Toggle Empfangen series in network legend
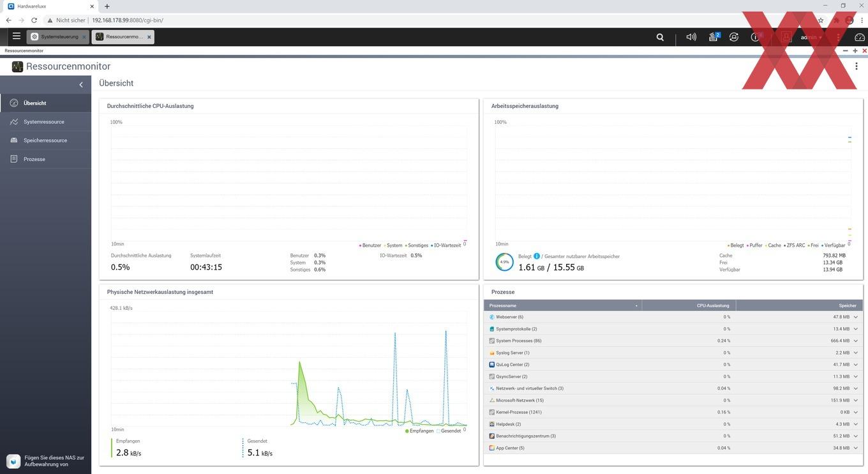 point(419,431)
